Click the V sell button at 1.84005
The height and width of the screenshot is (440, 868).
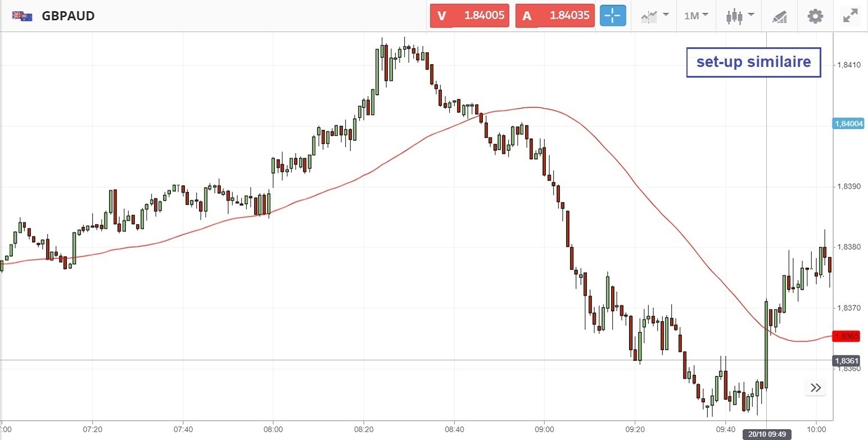point(469,16)
